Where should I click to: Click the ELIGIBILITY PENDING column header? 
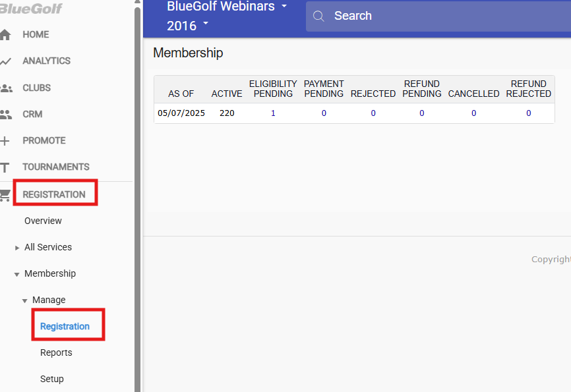[x=273, y=89]
